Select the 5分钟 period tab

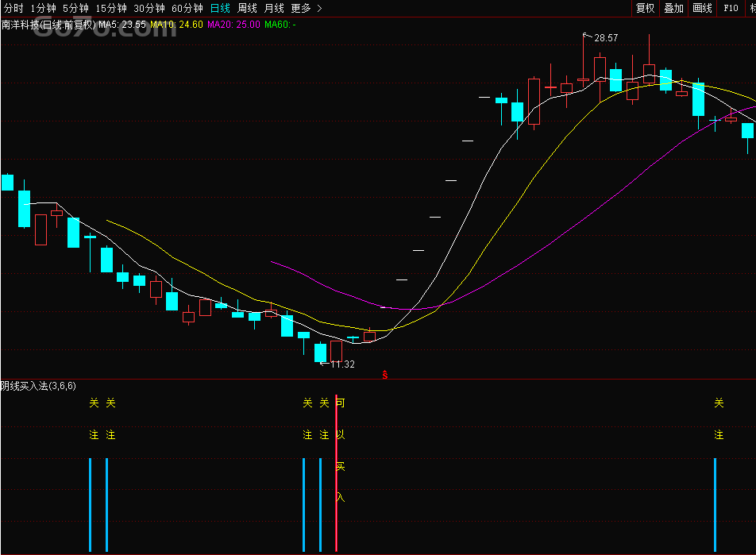coord(75,8)
